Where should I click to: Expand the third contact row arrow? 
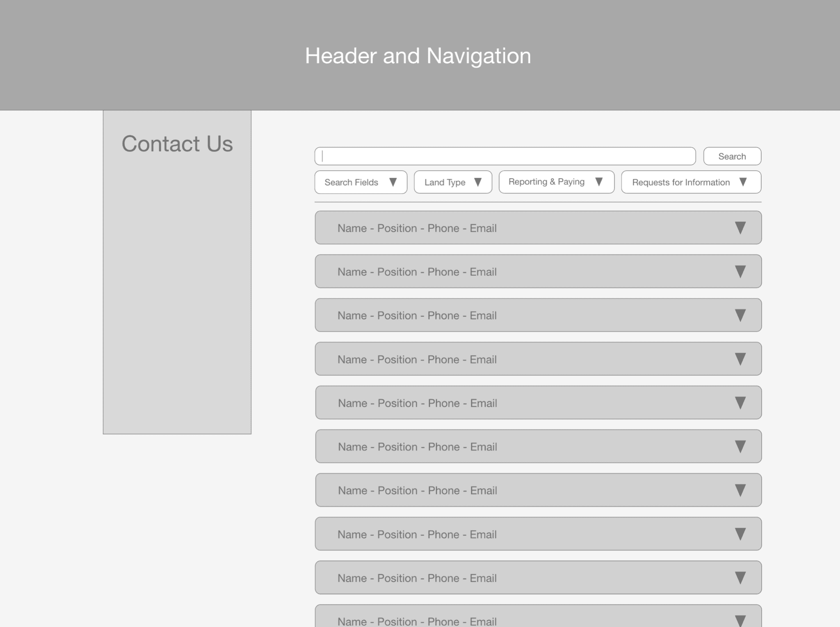[740, 315]
